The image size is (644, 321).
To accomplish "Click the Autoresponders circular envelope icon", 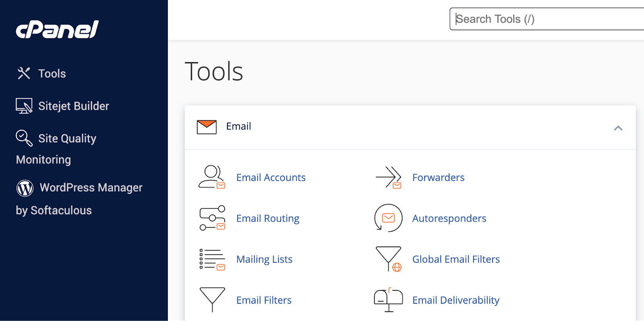I will (388, 218).
